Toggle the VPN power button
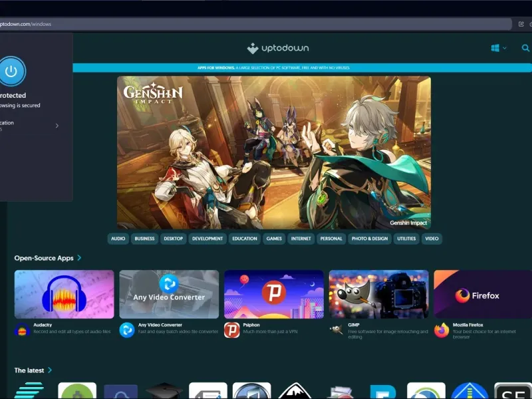The image size is (532, 399). 11,71
